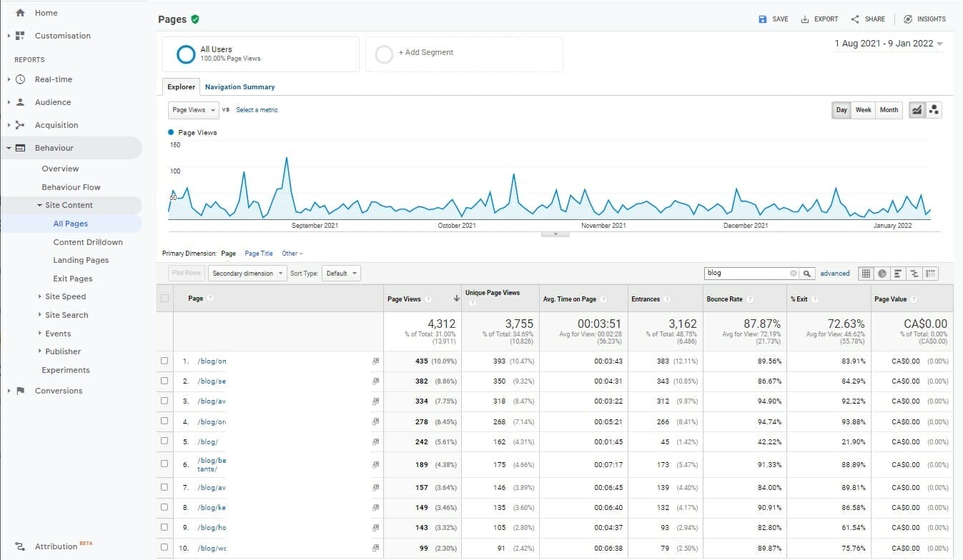Switch to the Navigation Summary tab
Screen dimensions: 963x560
(239, 86)
